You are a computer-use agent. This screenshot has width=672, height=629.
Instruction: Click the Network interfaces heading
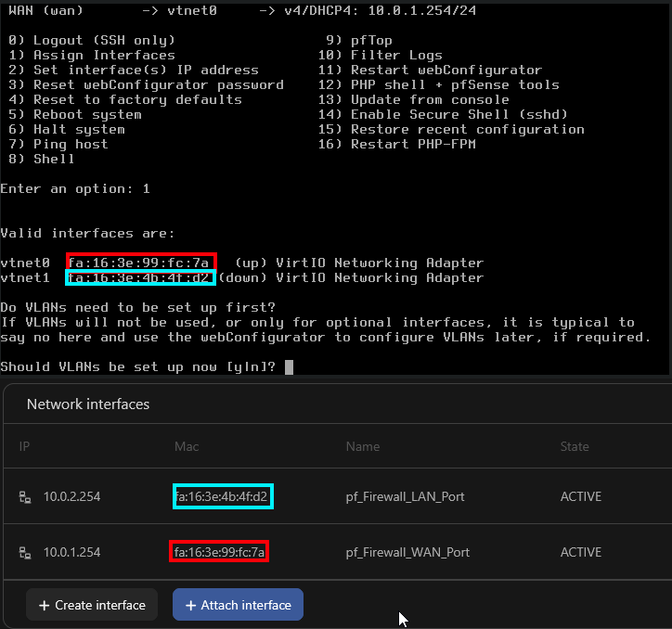coord(88,404)
